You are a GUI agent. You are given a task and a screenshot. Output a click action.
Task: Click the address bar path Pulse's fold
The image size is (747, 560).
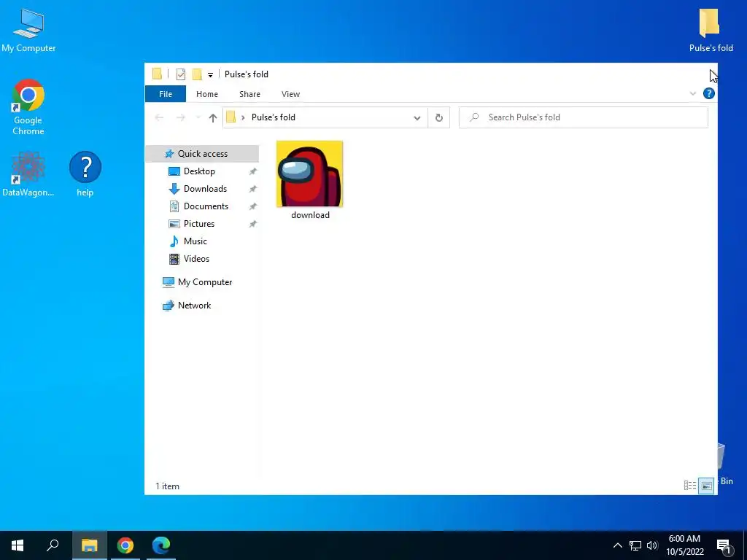(x=274, y=117)
